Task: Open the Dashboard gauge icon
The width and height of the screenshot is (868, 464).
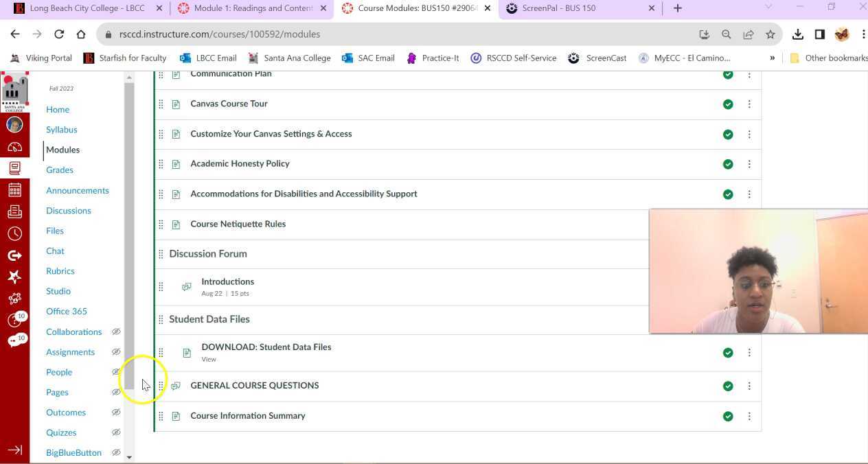Action: (x=15, y=146)
